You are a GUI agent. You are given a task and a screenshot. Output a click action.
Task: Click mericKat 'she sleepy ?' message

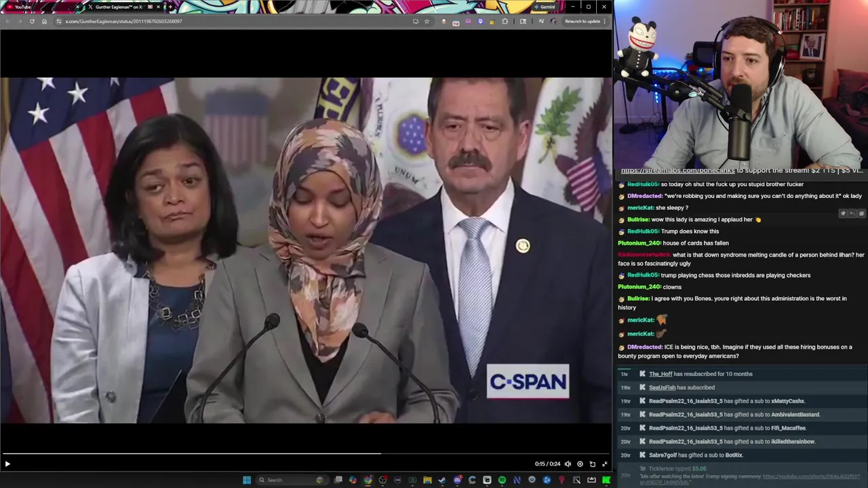pyautogui.click(x=653, y=208)
